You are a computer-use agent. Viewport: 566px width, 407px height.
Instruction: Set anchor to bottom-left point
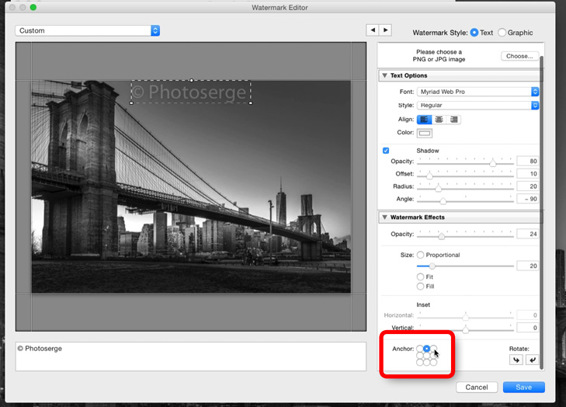pos(419,362)
